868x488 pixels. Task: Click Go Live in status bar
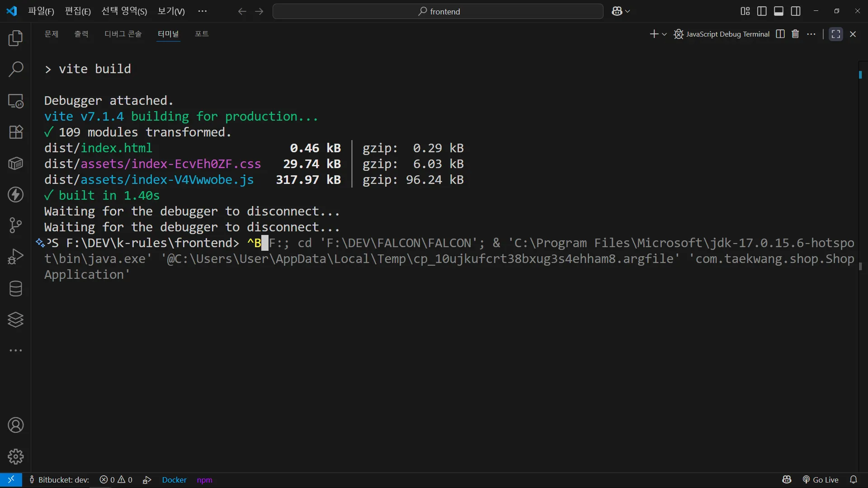click(821, 480)
